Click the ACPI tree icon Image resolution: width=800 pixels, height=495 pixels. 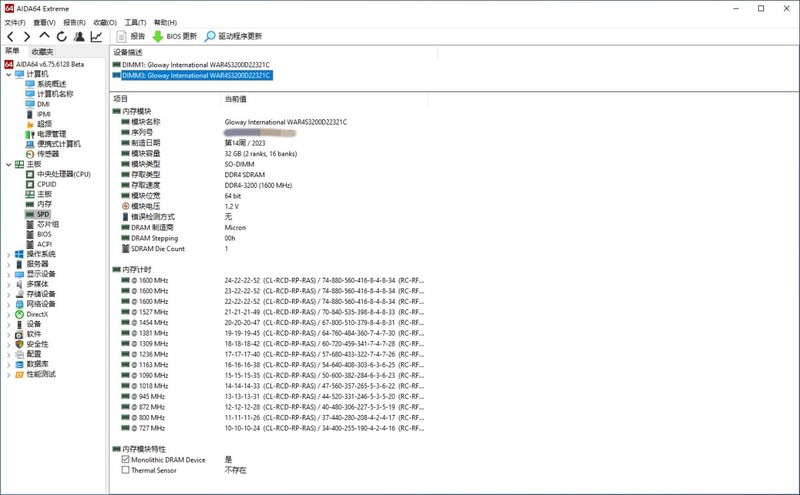tap(30, 244)
